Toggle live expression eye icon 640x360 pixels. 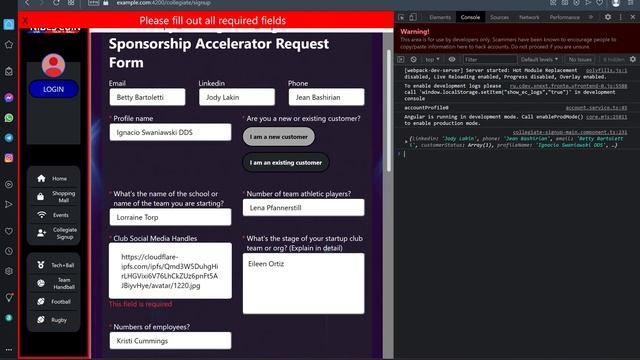[x=452, y=60]
